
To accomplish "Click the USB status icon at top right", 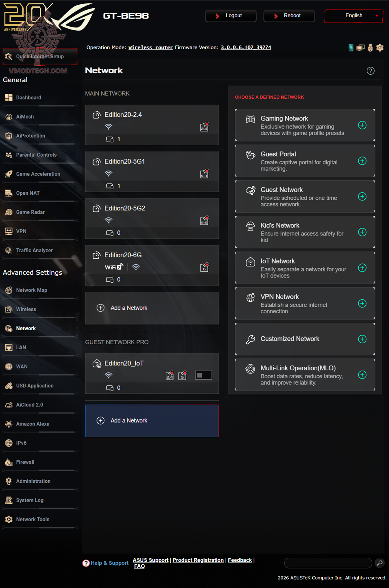I will [370, 48].
